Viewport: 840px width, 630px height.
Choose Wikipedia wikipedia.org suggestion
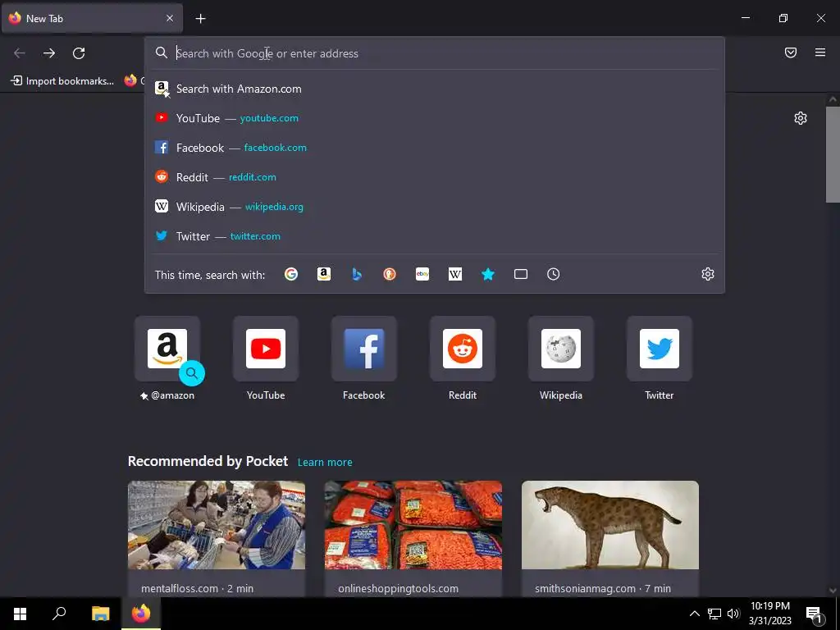[x=435, y=207]
